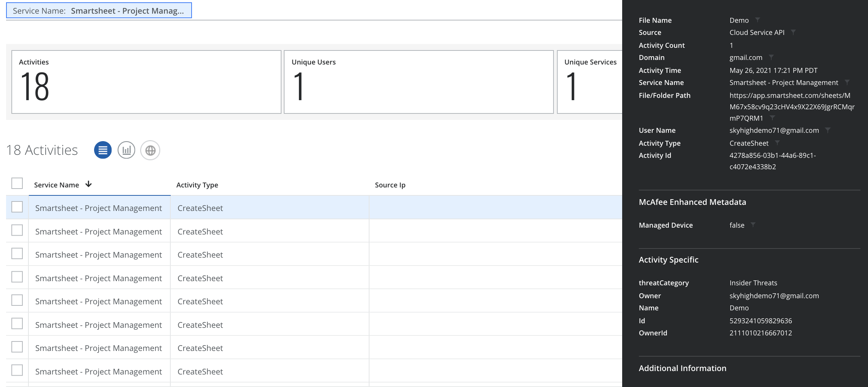Switch to the list view icon
Viewport: 868px width, 387px height.
103,150
